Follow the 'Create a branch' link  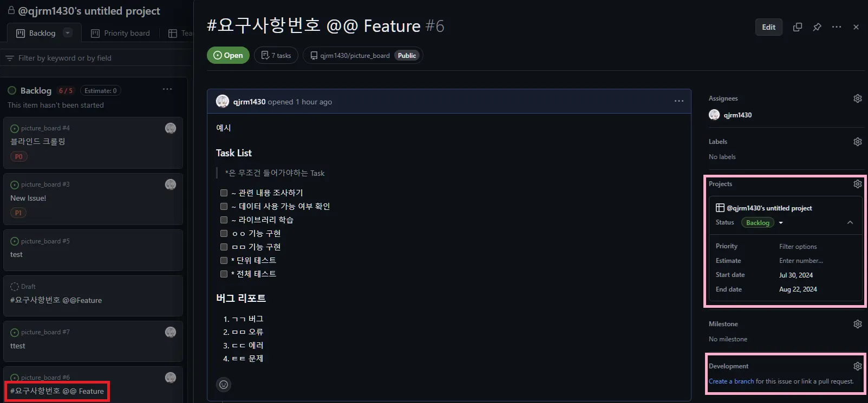[x=731, y=381]
